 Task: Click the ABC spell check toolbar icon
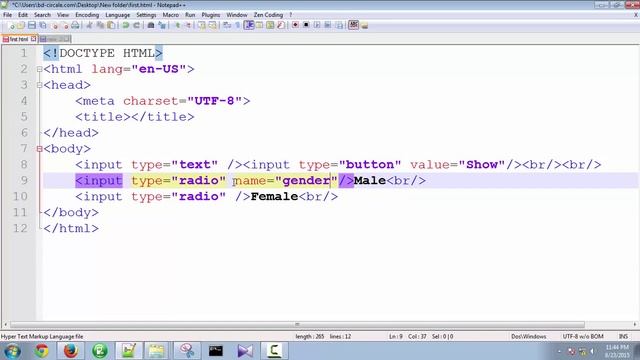click(353, 25)
